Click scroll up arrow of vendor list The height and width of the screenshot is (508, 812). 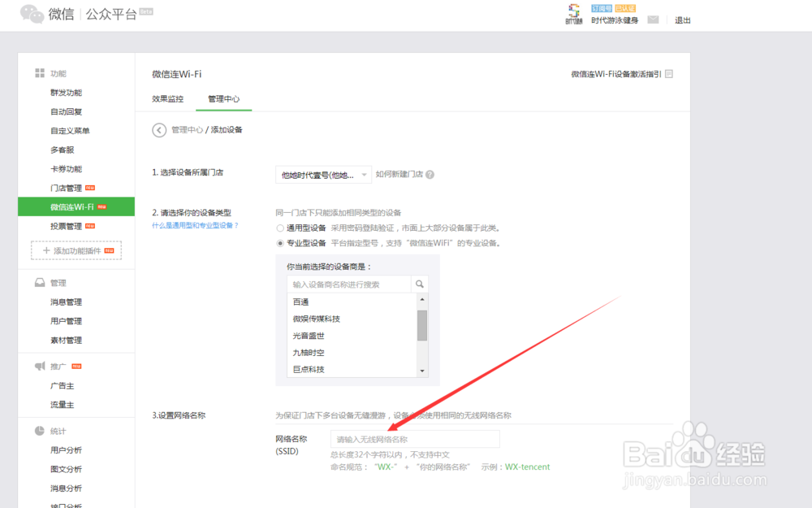point(422,300)
